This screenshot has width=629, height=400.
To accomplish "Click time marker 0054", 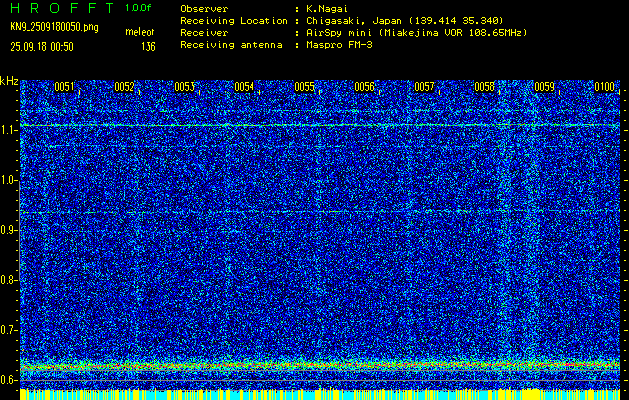I will coord(244,87).
